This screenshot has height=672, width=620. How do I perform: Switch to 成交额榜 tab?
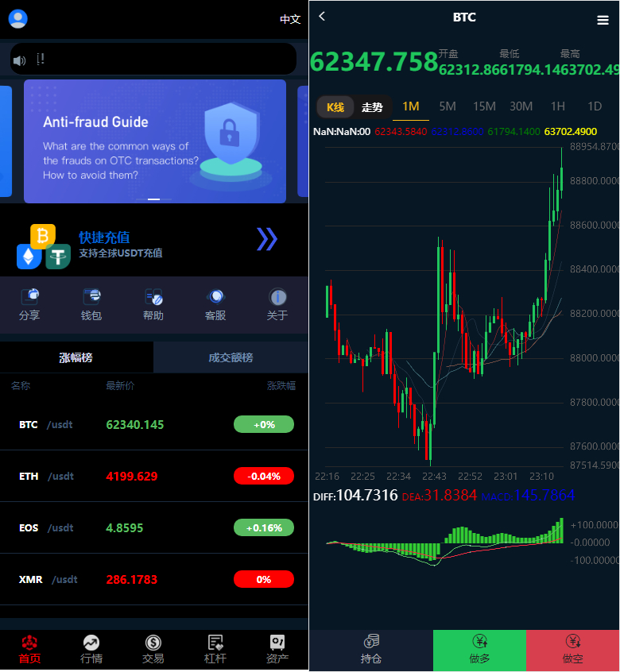click(x=231, y=357)
